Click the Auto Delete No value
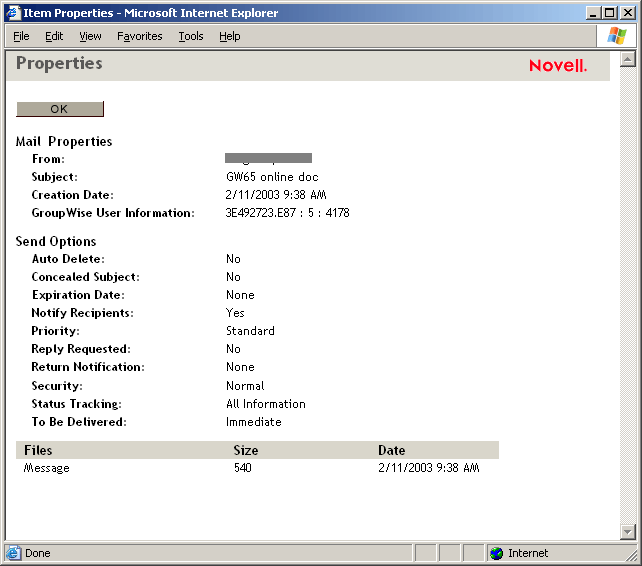642x566 pixels. pyautogui.click(x=233, y=259)
